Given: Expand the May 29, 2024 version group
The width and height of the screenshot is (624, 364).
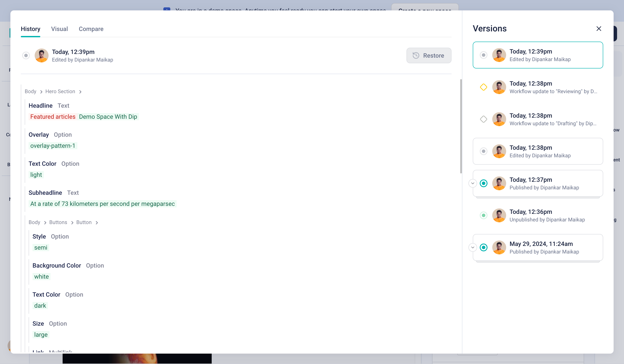Looking at the screenshot, I should pyautogui.click(x=473, y=247).
